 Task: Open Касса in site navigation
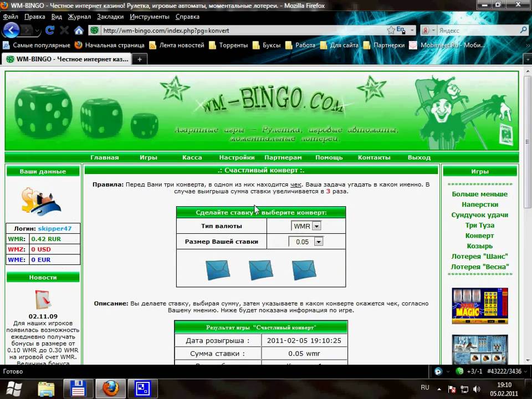tap(192, 157)
